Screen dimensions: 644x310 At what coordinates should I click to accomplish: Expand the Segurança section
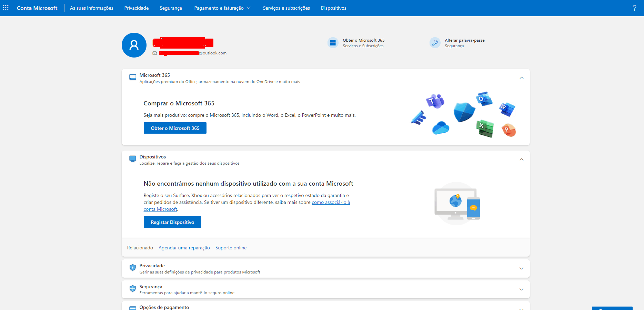[x=521, y=289]
